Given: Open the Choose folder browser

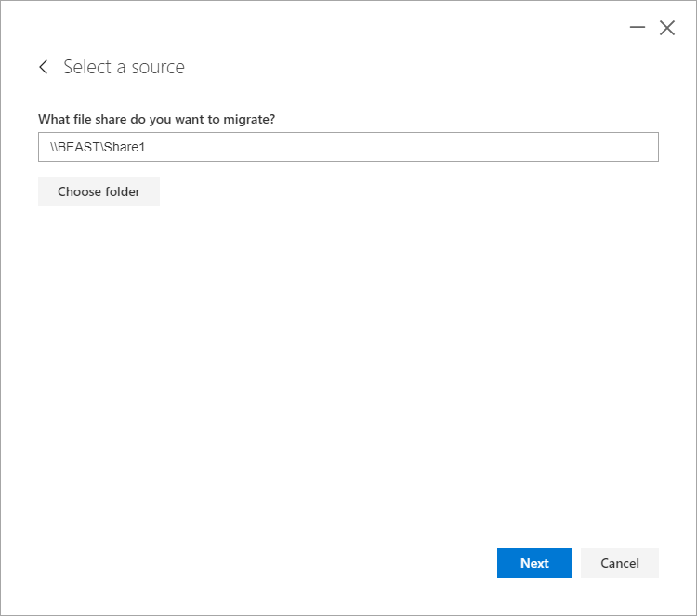Looking at the screenshot, I should point(99,191).
